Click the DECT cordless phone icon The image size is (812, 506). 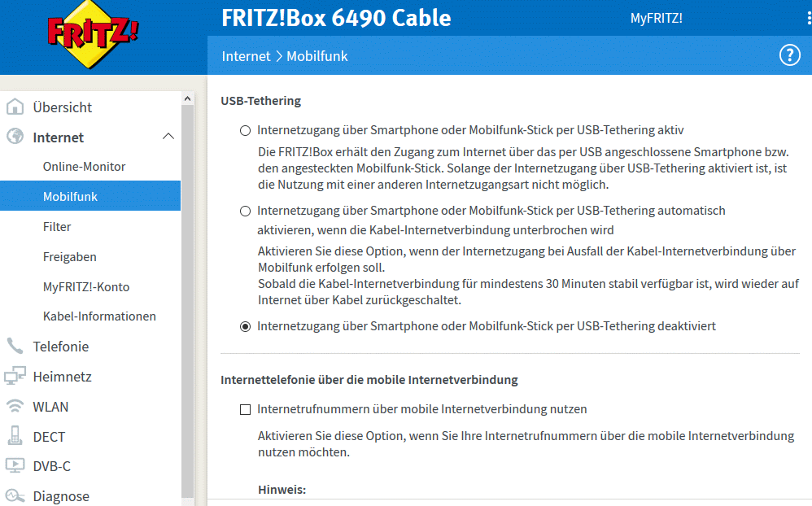(x=15, y=436)
